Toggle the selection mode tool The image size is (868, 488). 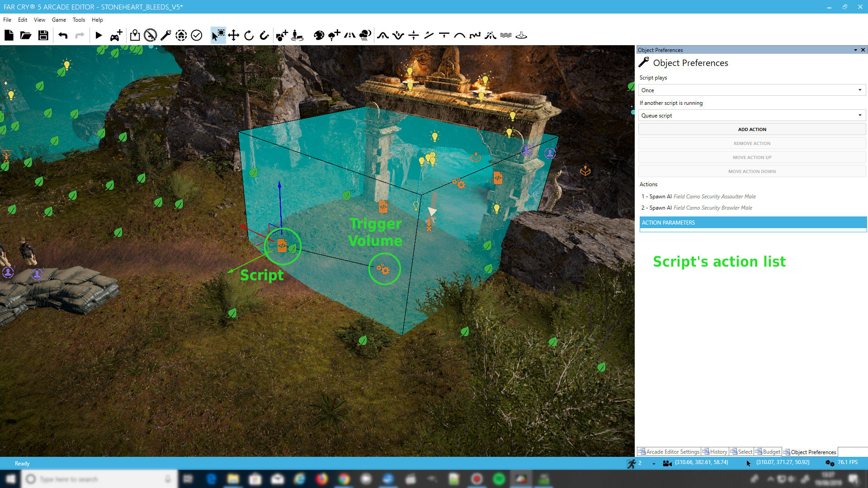click(218, 35)
